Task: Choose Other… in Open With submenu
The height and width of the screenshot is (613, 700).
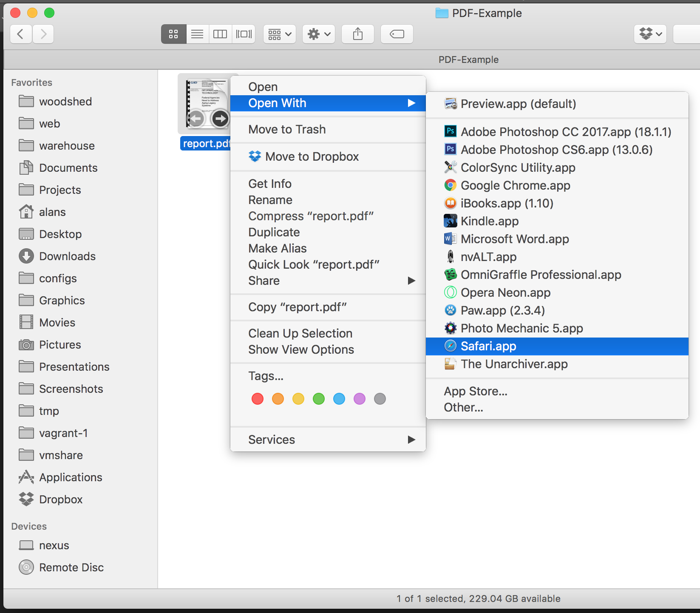Action: [557, 407]
